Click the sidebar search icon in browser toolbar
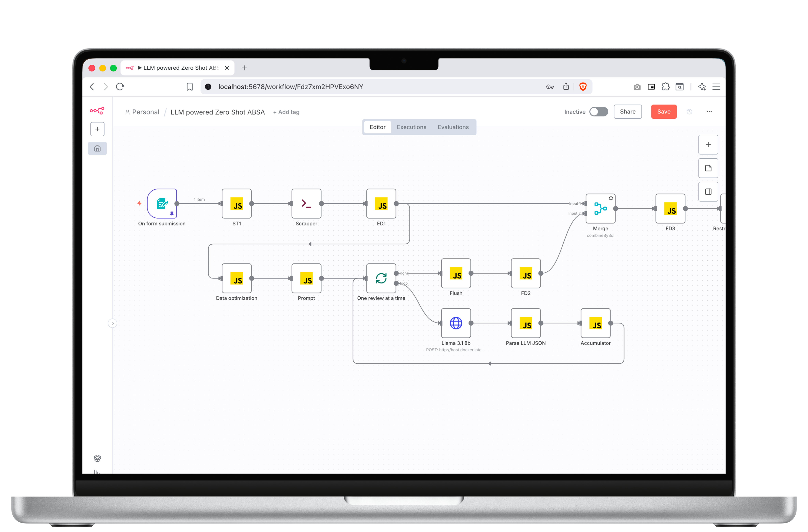808x532 pixels. 680,87
